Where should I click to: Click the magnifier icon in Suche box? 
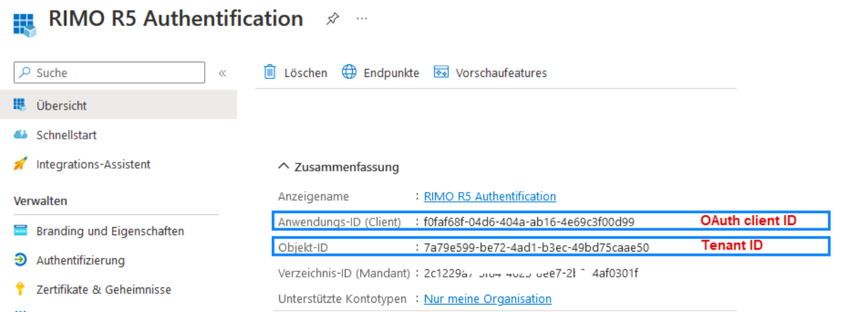(25, 73)
